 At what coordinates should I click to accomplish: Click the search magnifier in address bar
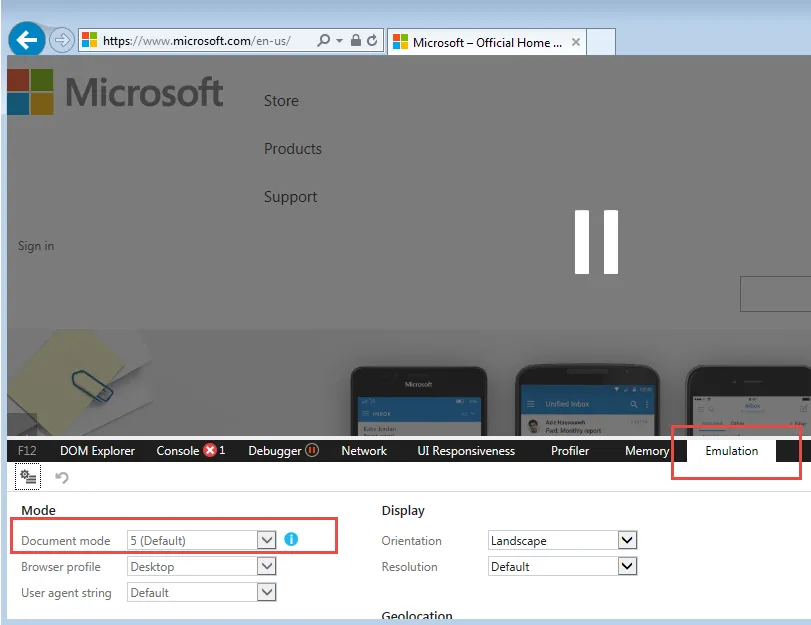(323, 40)
